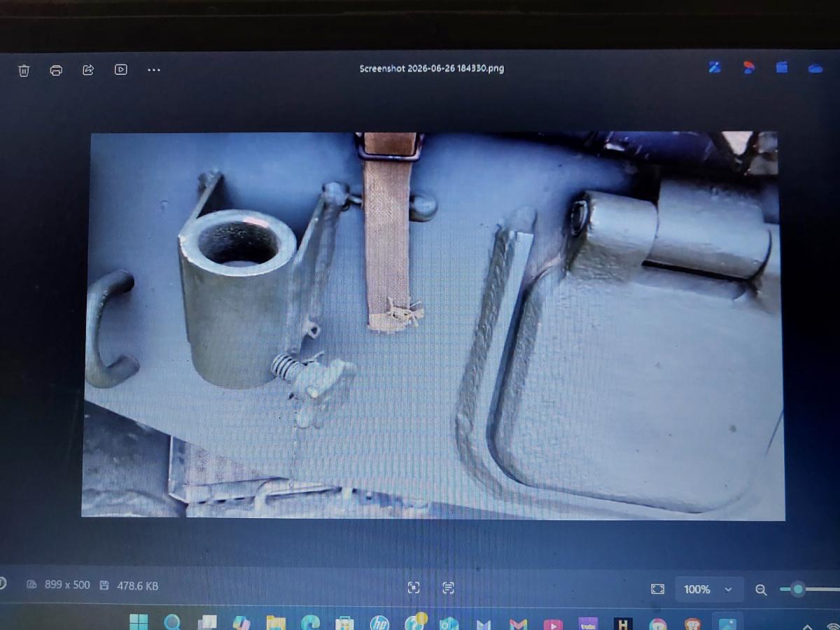
Task: Toggle fit-to-window view icon
Action: pyautogui.click(x=657, y=589)
